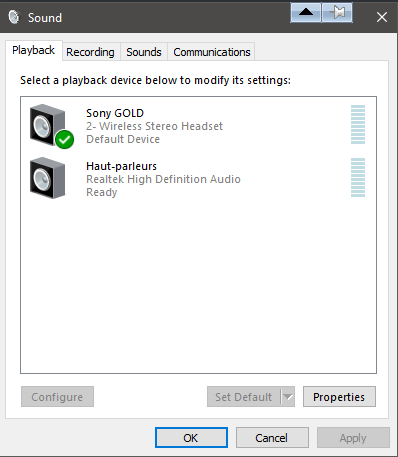Click the Sound icon in title bar

[x=14, y=17]
